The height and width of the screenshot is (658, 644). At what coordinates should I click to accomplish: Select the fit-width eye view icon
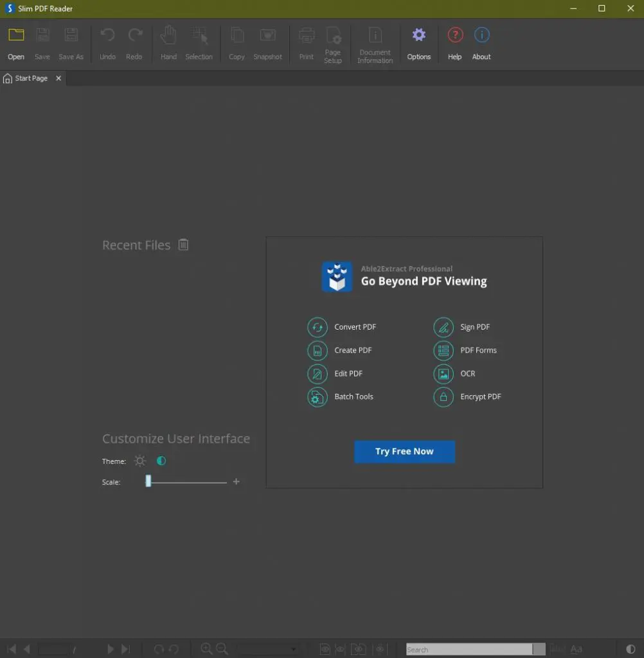click(341, 649)
